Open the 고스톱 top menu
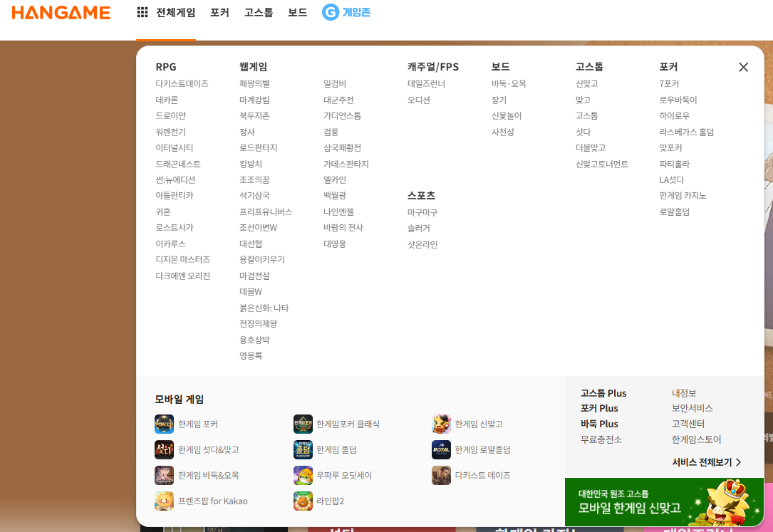Image resolution: width=773 pixels, height=532 pixels. click(x=259, y=12)
